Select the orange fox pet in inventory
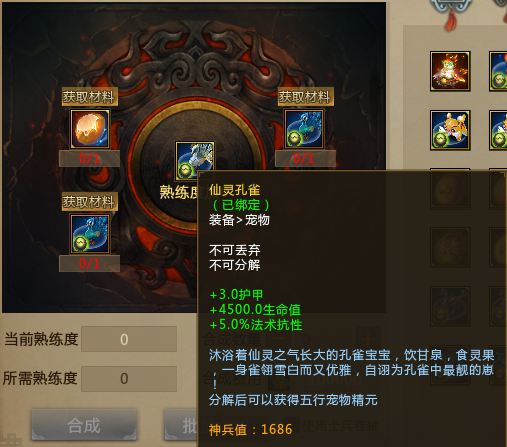 (x=450, y=130)
